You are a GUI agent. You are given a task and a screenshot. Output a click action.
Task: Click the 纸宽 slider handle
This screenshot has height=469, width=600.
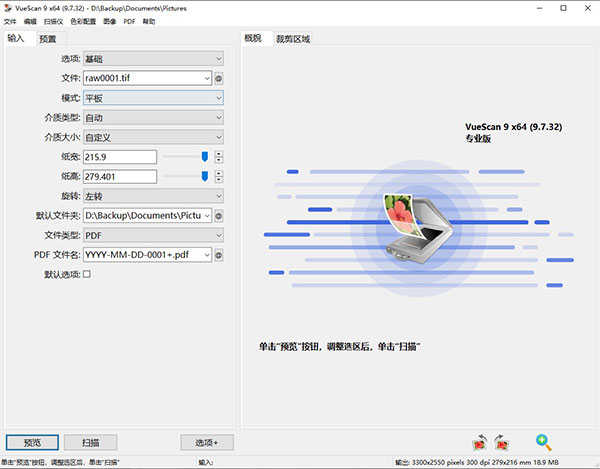click(205, 156)
